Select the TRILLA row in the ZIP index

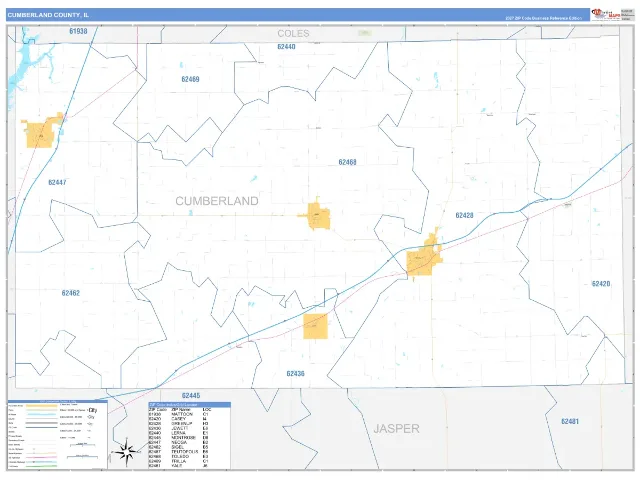coord(180,461)
